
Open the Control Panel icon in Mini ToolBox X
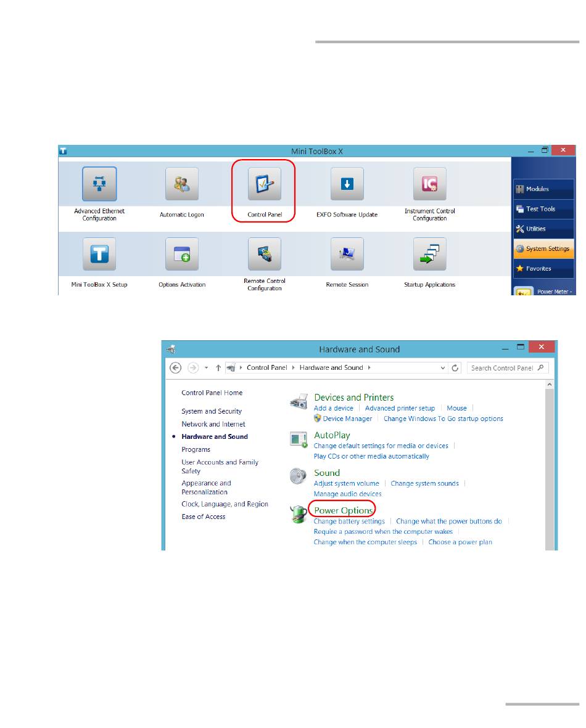pos(265,184)
